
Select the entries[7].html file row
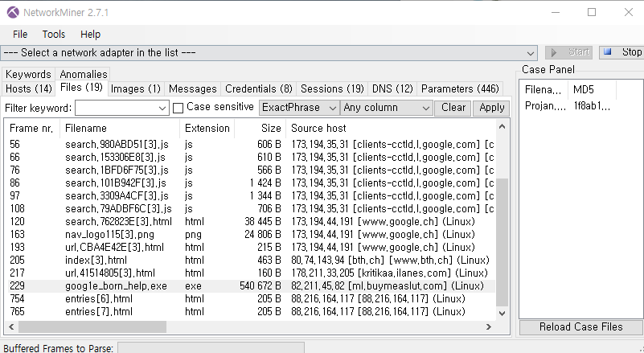click(252, 311)
